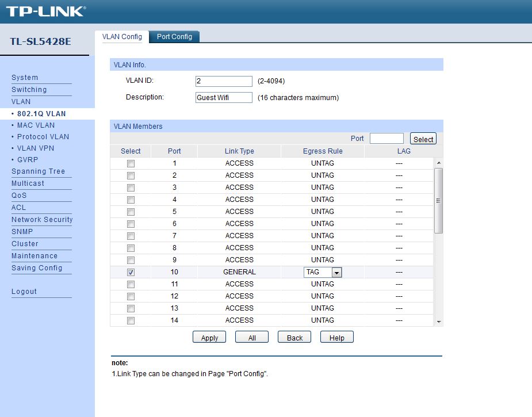Click ACCESS link type for port 14
The width and height of the screenshot is (532, 417).
tap(239, 320)
